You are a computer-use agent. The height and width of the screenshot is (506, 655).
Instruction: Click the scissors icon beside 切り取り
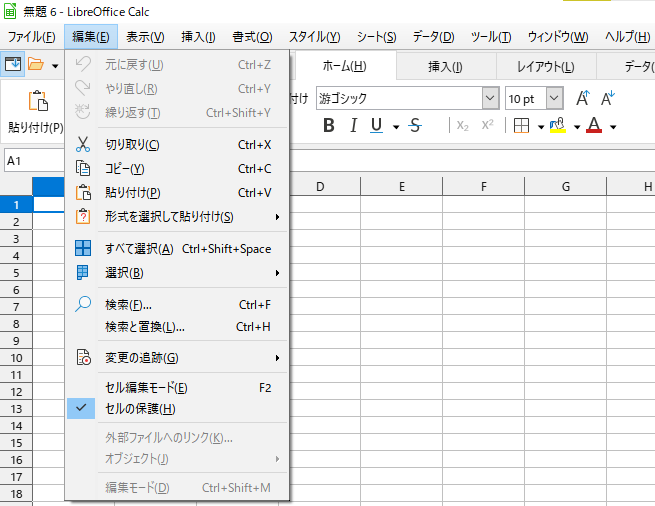pos(83,145)
